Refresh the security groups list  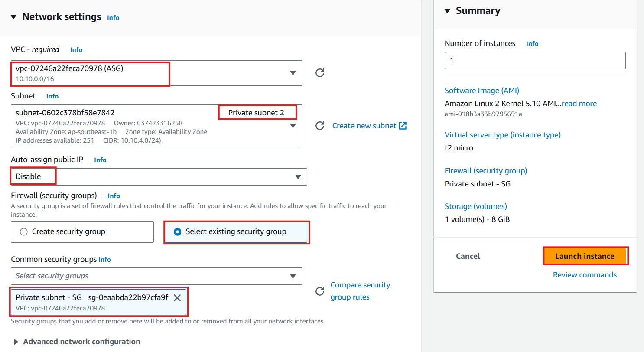click(x=320, y=291)
